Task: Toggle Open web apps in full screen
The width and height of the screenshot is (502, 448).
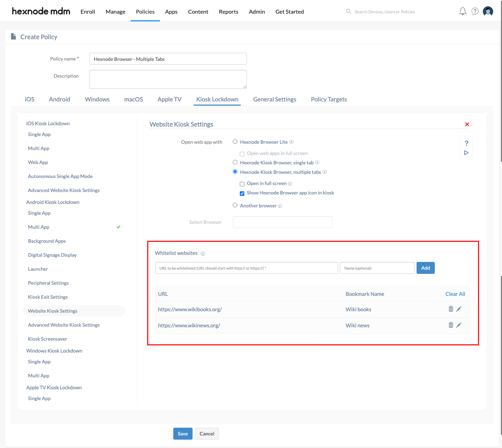Action: click(242, 154)
